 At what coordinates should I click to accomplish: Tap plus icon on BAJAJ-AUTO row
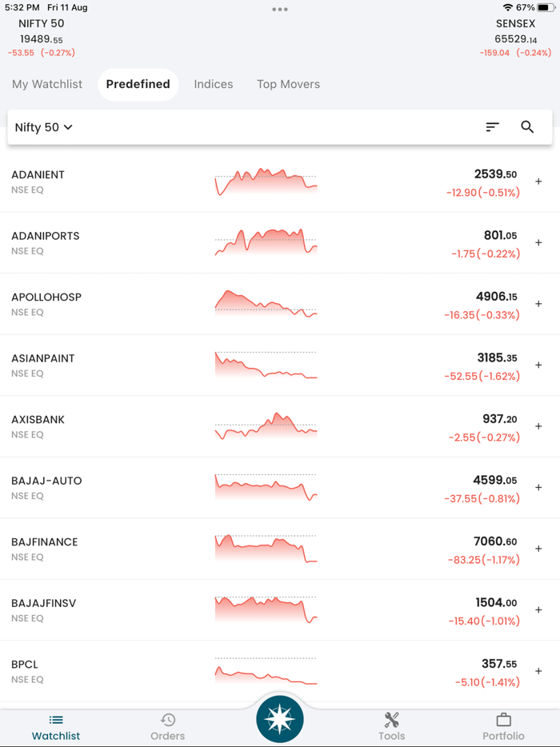538,487
